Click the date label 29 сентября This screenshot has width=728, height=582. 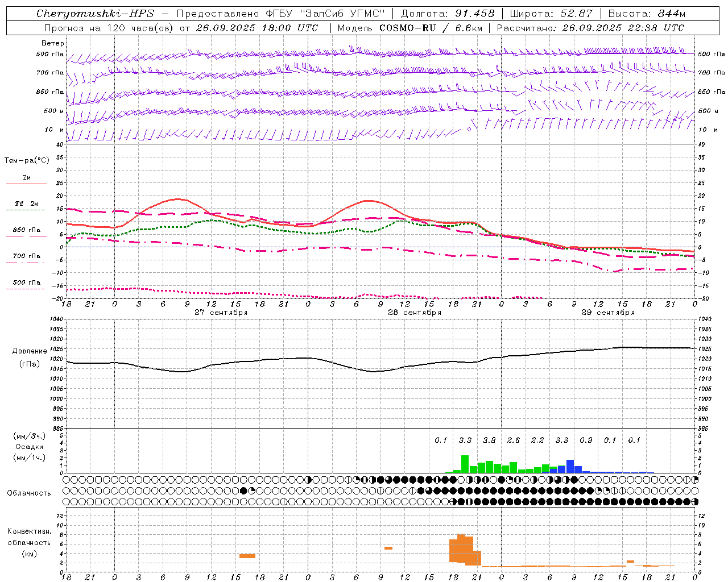click(x=608, y=313)
